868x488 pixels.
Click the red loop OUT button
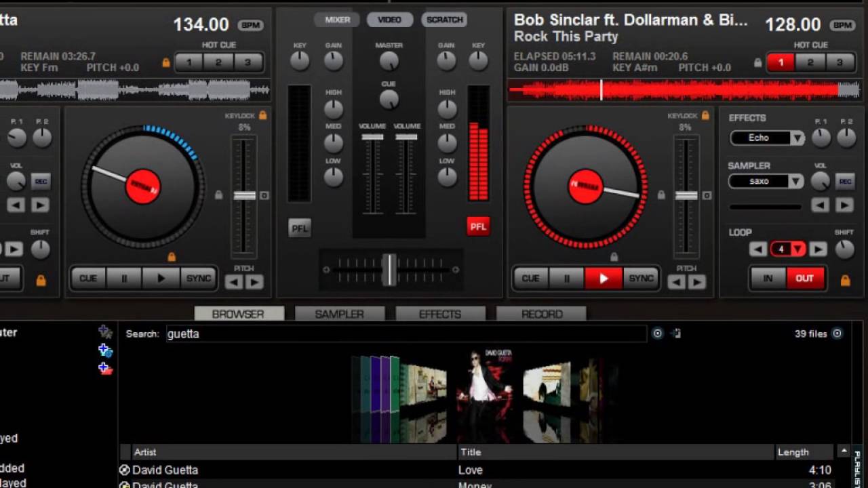[805, 279]
